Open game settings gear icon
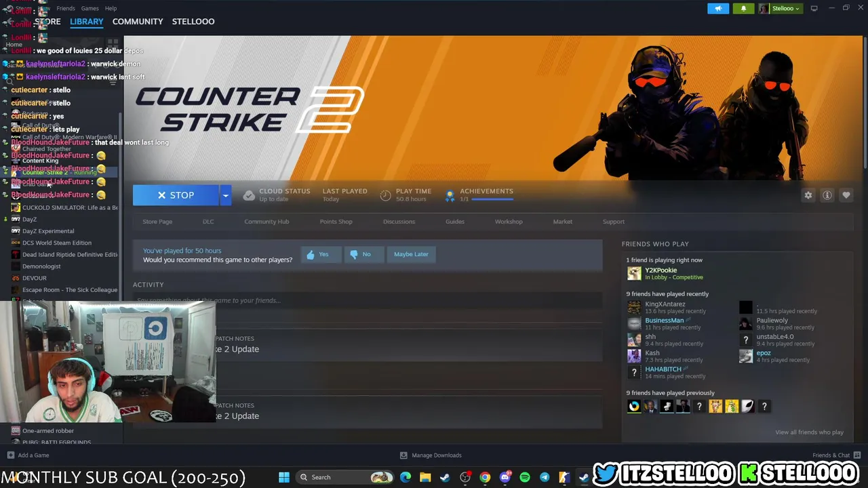Image resolution: width=868 pixels, height=488 pixels. pyautogui.click(x=808, y=195)
